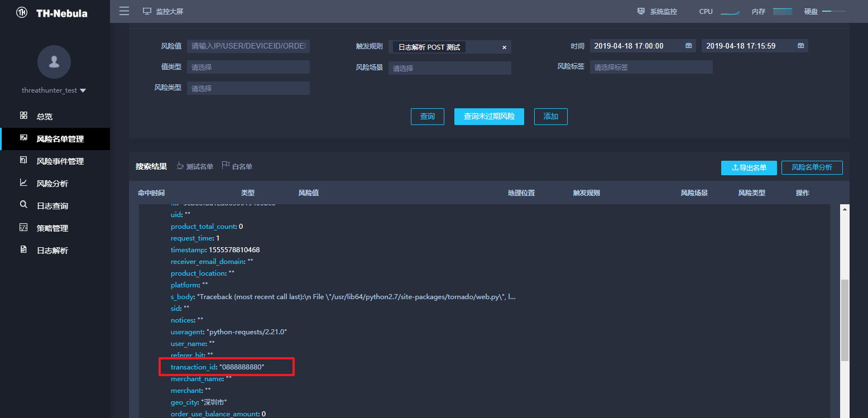Open 总览 overview in sidebar
This screenshot has width=868, height=418.
coord(55,117)
